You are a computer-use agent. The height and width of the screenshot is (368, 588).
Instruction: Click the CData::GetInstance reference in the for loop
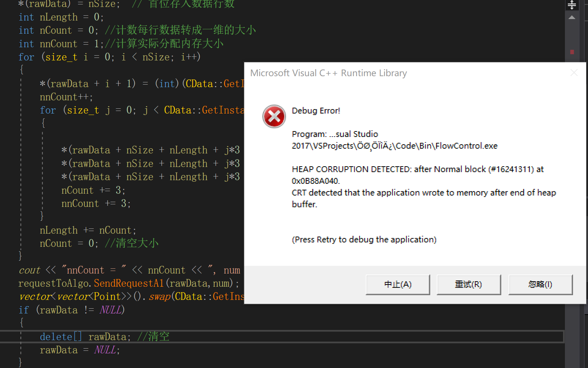coord(204,110)
